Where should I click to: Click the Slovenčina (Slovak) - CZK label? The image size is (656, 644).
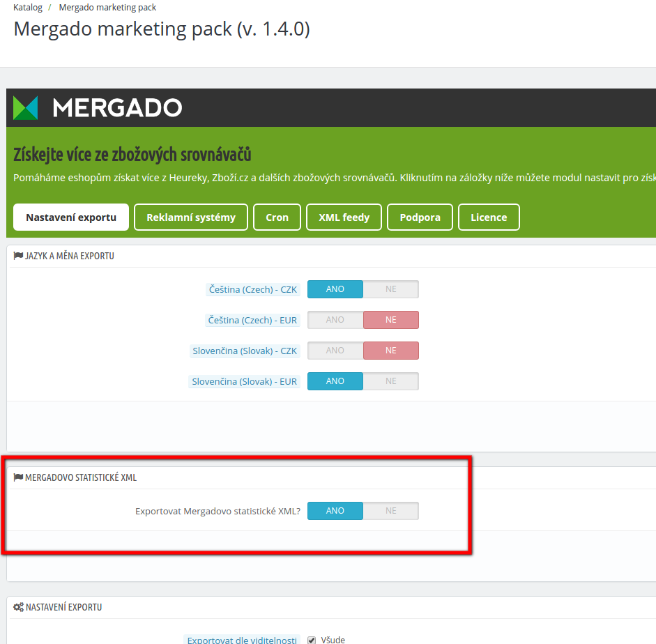pos(245,351)
